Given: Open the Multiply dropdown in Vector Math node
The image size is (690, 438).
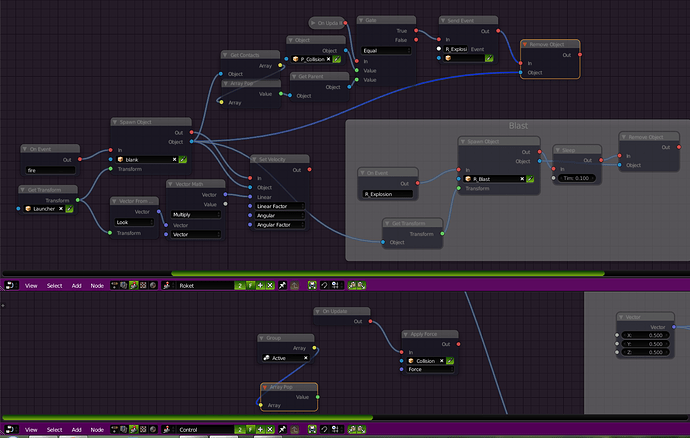Looking at the screenshot, I should [x=196, y=214].
